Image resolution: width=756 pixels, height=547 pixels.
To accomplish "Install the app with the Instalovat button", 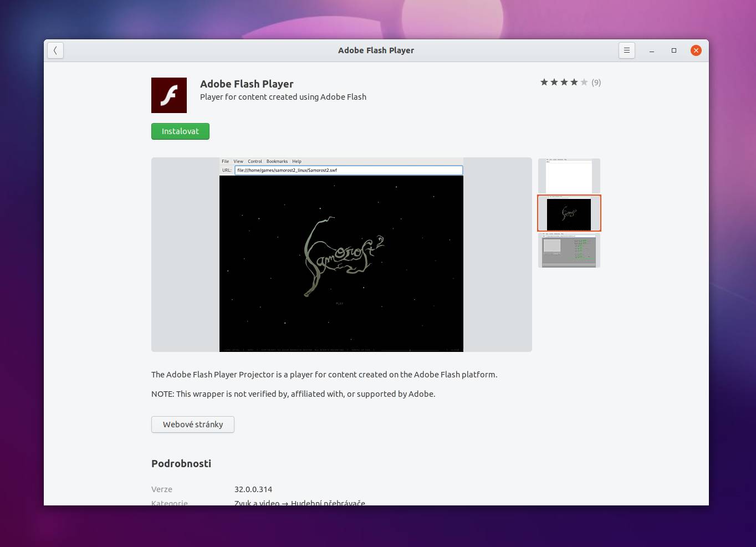I will (180, 131).
